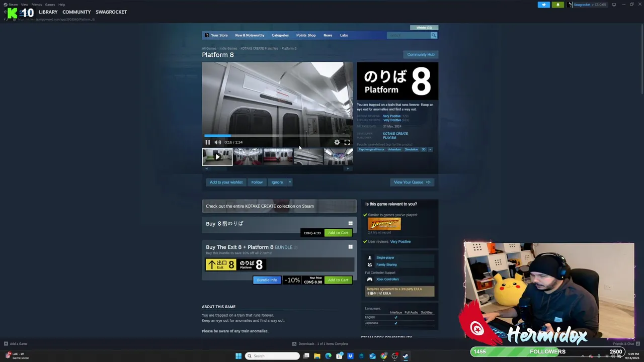Enter fullscreen on the trailer video
This screenshot has height=362, width=644.
tap(347, 142)
